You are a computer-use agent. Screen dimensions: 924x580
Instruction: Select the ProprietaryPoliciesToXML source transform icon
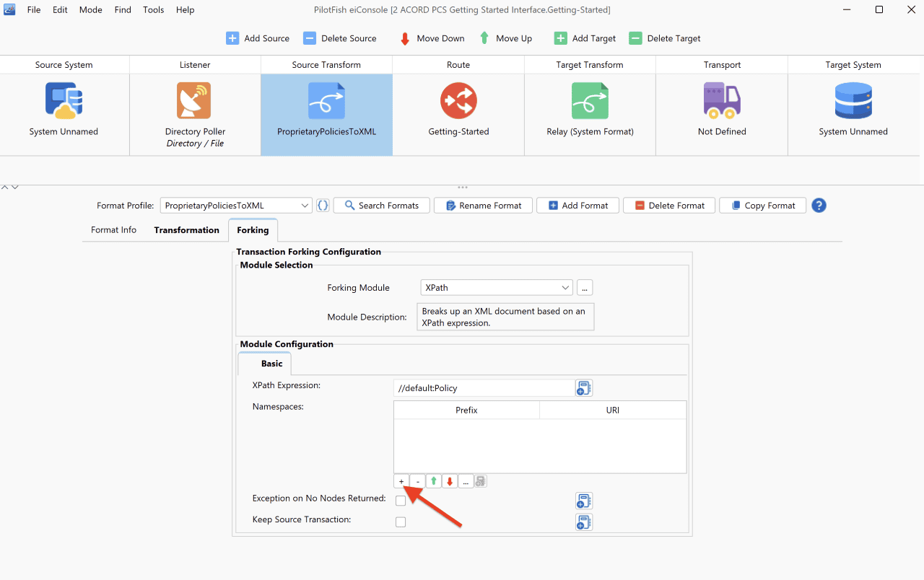(x=326, y=100)
